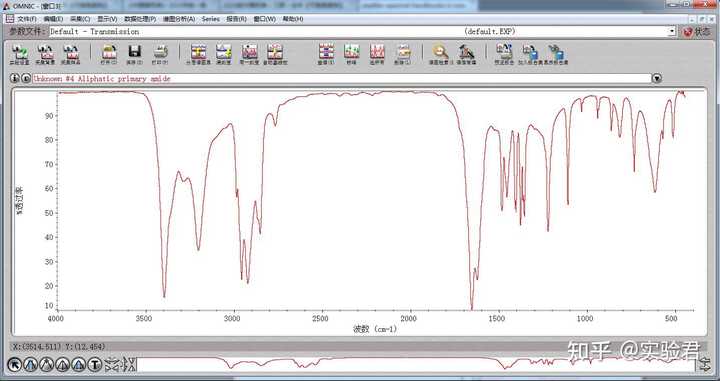Open the 数据处理(P) menu

coord(140,19)
